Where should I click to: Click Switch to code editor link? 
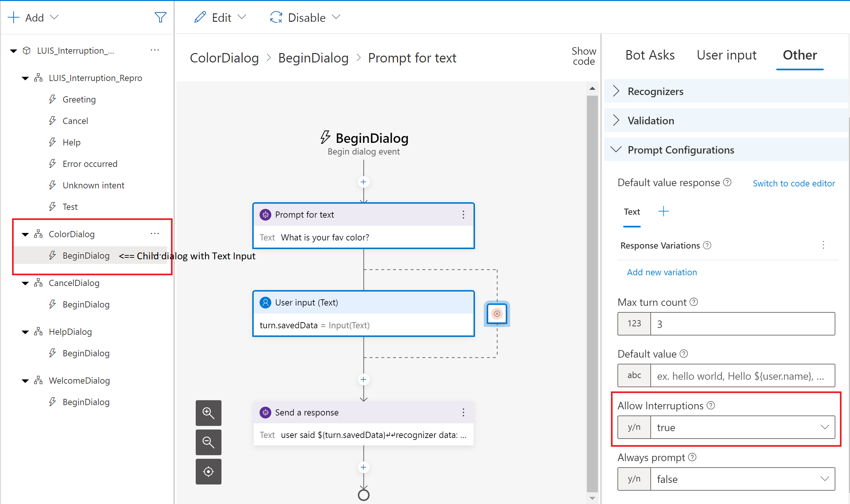click(x=793, y=184)
